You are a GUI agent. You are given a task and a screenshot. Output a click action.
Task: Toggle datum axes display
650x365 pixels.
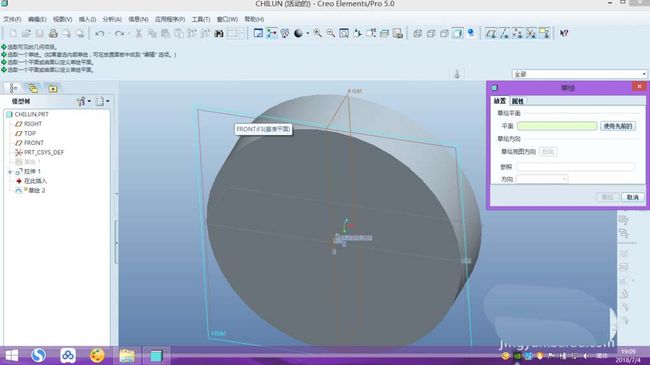[504, 33]
